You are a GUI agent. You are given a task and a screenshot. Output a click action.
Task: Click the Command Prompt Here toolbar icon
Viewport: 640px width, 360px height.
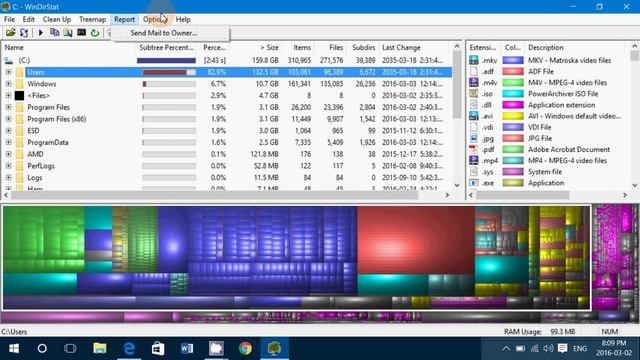coord(81,32)
